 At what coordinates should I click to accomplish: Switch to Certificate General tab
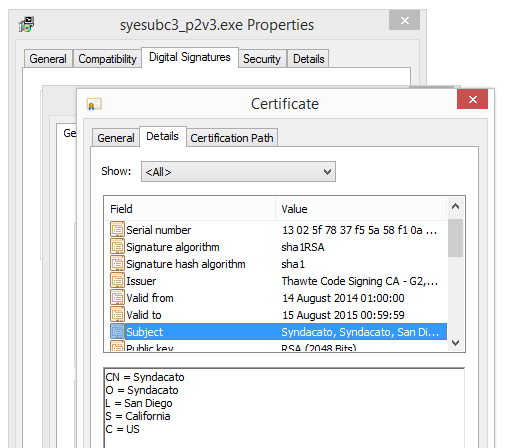point(116,138)
